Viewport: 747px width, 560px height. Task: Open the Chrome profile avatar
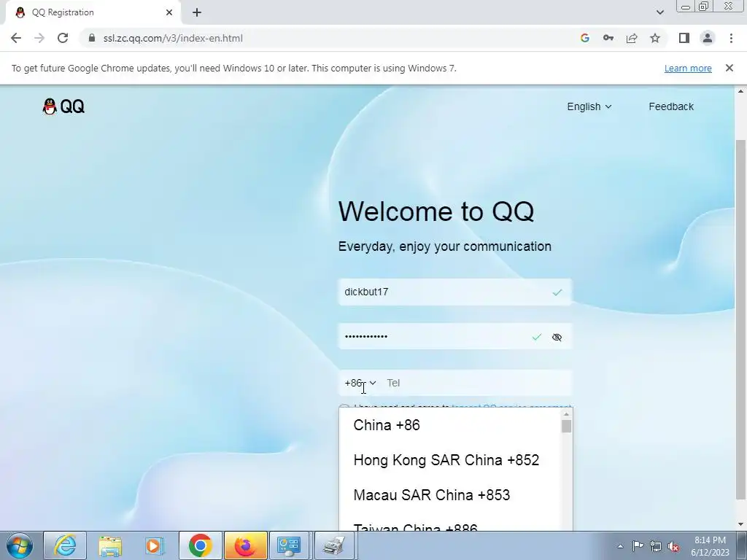(x=708, y=38)
